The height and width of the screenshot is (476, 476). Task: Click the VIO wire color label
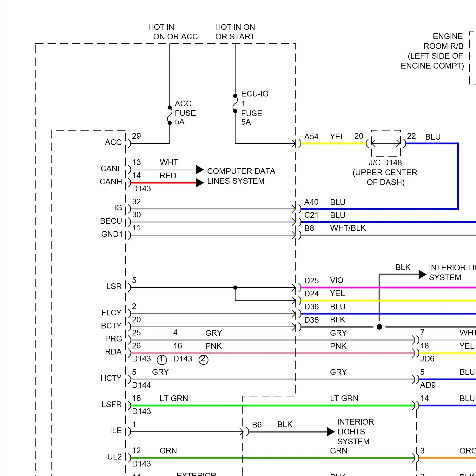pyautogui.click(x=336, y=280)
